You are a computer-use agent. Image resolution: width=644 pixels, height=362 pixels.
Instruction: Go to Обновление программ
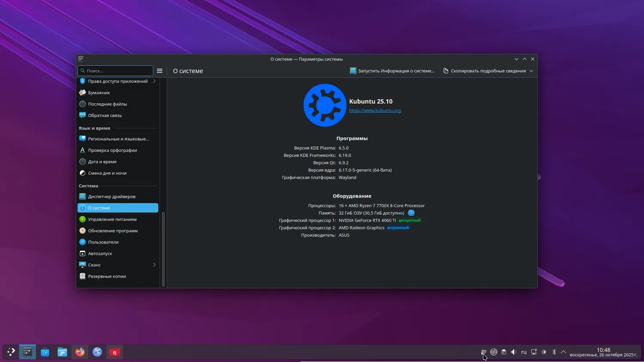pyautogui.click(x=118, y=231)
